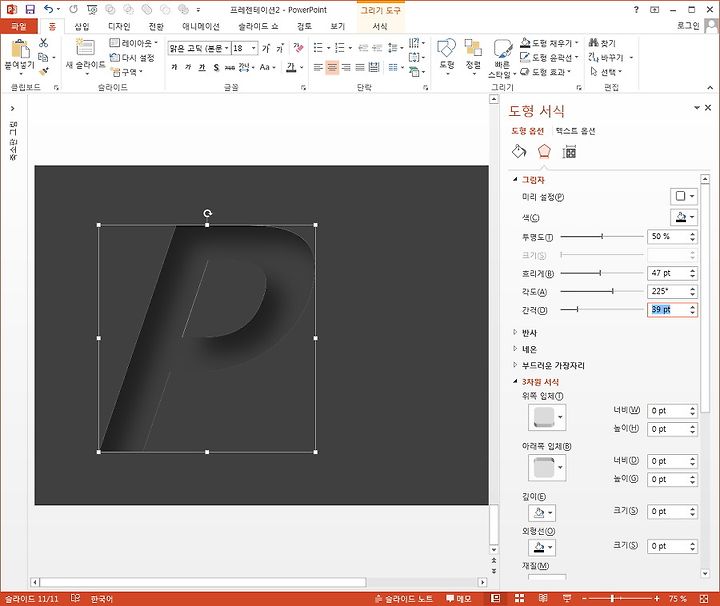Image resolution: width=720 pixels, height=606 pixels.
Task: Open Quick Styles (빠른 스타일) icon
Action: (x=502, y=49)
